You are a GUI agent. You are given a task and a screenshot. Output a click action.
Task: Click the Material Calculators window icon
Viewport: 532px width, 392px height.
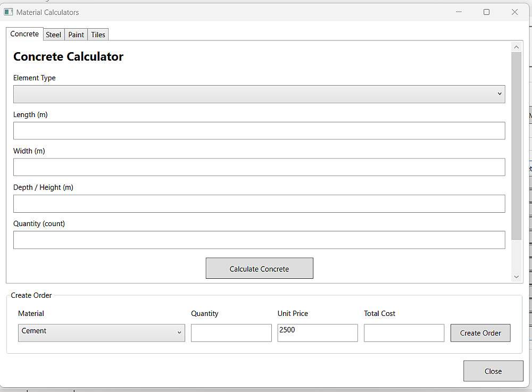click(9, 12)
